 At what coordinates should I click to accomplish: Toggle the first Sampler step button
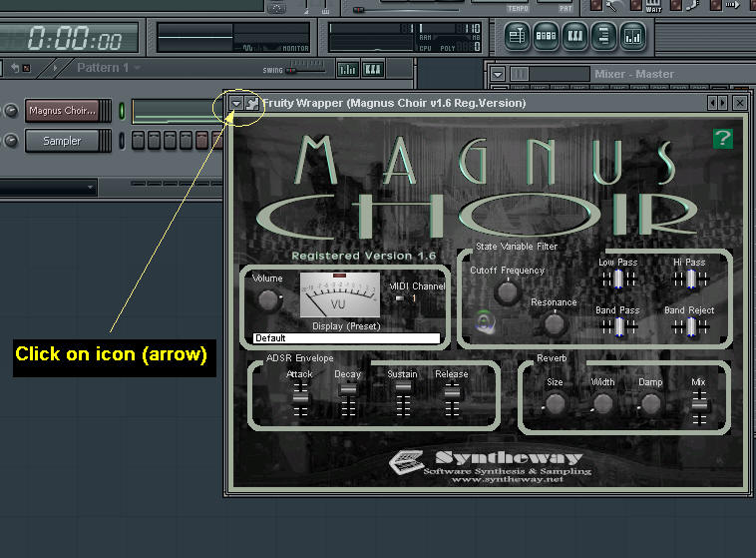coord(138,141)
